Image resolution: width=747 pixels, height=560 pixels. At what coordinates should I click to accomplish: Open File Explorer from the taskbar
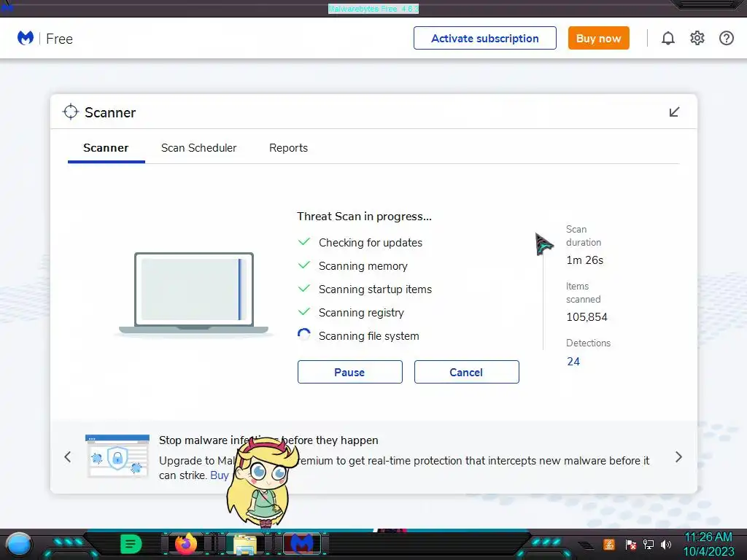[x=245, y=545]
